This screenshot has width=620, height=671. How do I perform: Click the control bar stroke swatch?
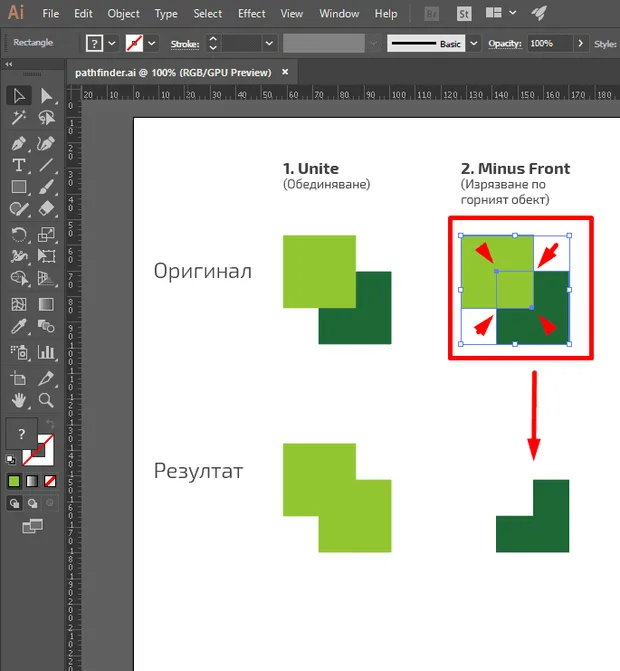click(134, 43)
